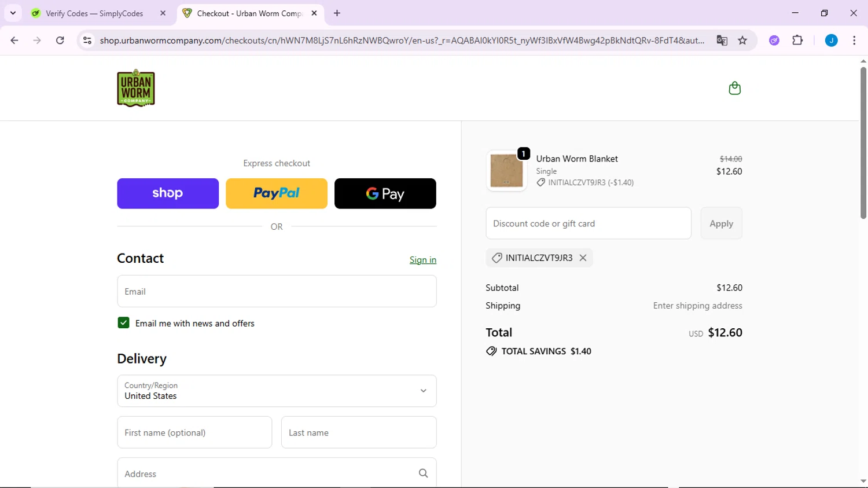This screenshot has width=868, height=488.
Task: Click the Total Savings tag icon
Action: pos(491,351)
